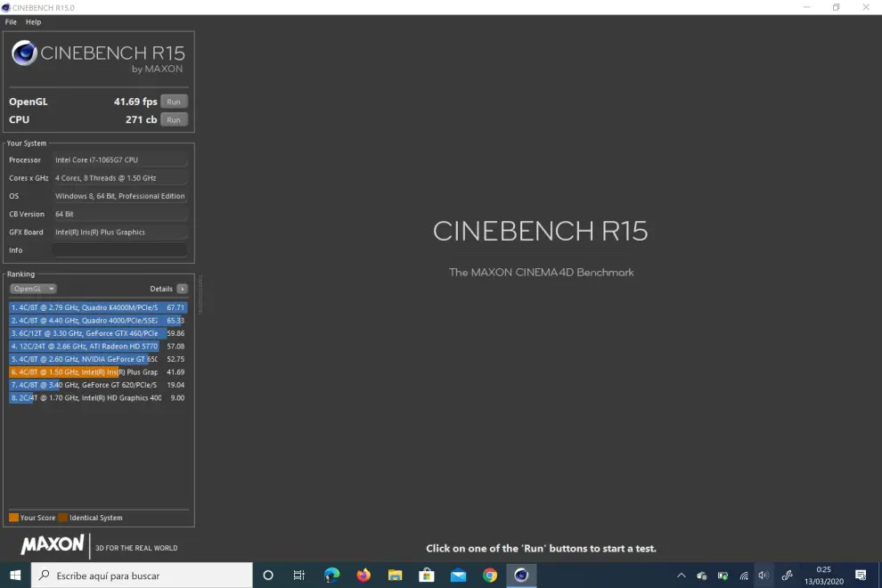Launch Firefox from the taskbar
This screenshot has height=588, width=882.
[x=363, y=576]
